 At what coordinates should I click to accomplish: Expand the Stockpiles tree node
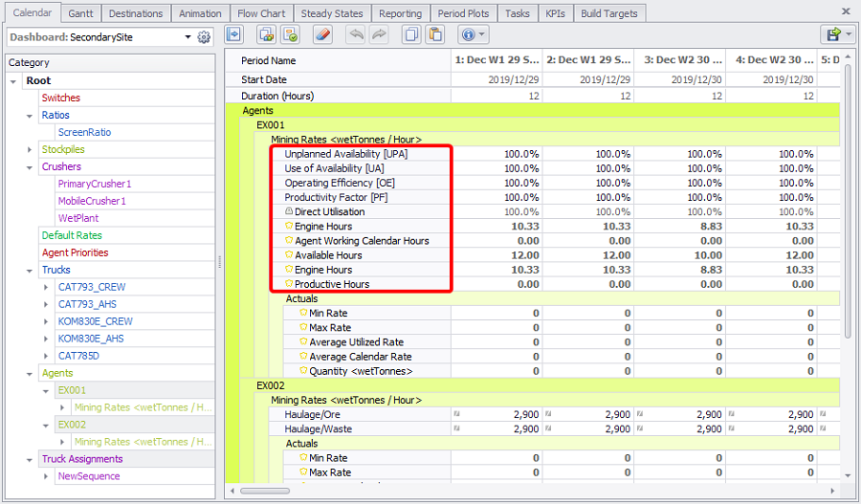30,149
